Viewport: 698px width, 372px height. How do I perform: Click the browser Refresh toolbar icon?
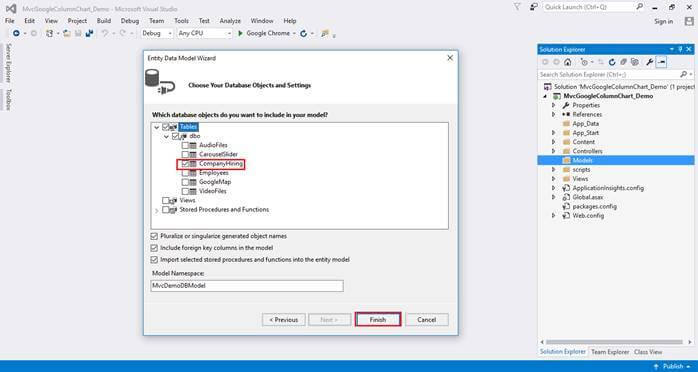coord(304,33)
